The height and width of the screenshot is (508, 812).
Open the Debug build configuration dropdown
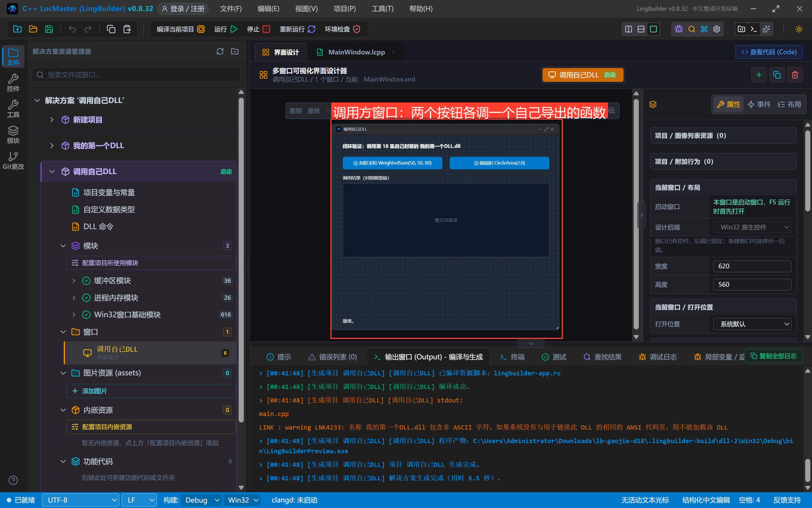pos(201,500)
